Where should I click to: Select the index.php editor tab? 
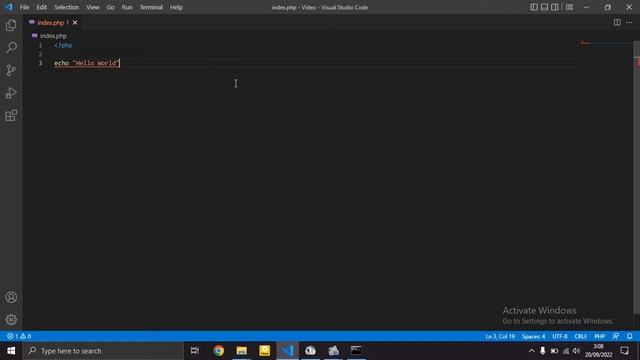tap(53, 22)
